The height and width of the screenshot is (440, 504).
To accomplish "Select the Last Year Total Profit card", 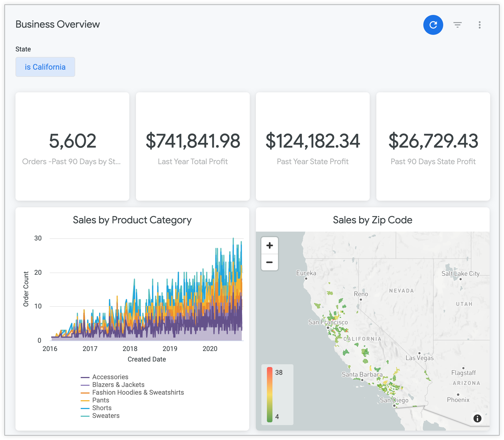I will coord(193,146).
